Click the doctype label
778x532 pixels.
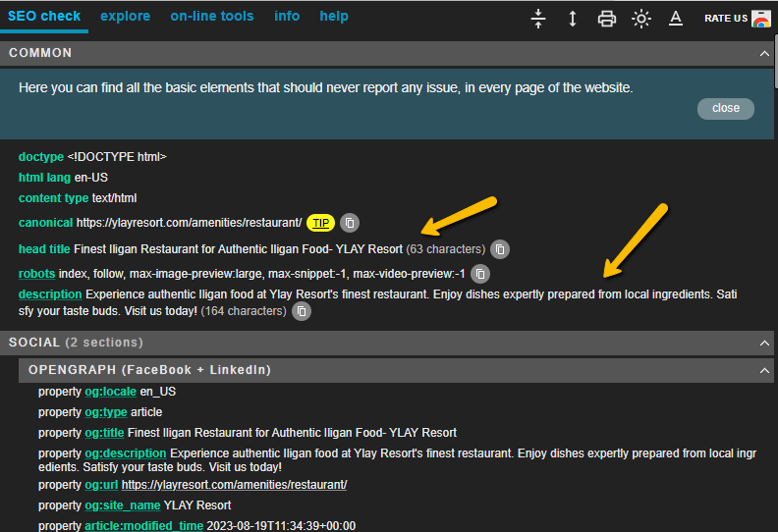41,157
